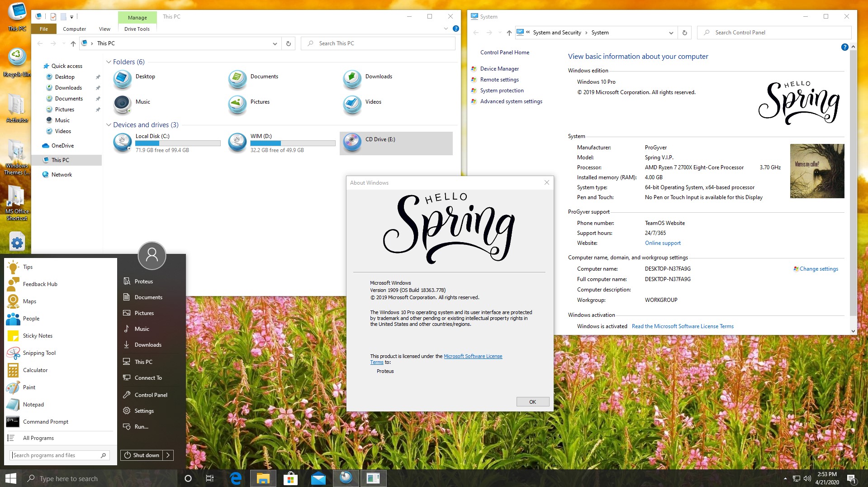The width and height of the screenshot is (868, 487).
Task: Open Device Manager link in System window
Action: point(499,69)
